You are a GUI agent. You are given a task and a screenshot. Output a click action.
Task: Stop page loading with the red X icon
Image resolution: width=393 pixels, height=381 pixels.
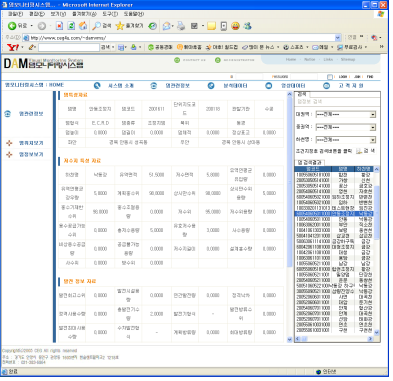pyautogui.click(x=59, y=26)
